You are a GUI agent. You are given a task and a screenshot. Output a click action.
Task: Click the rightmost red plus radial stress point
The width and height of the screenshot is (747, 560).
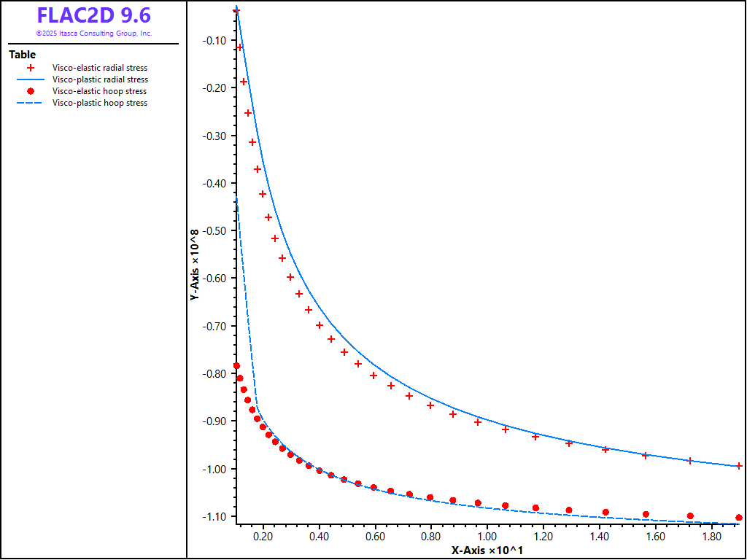click(x=739, y=465)
